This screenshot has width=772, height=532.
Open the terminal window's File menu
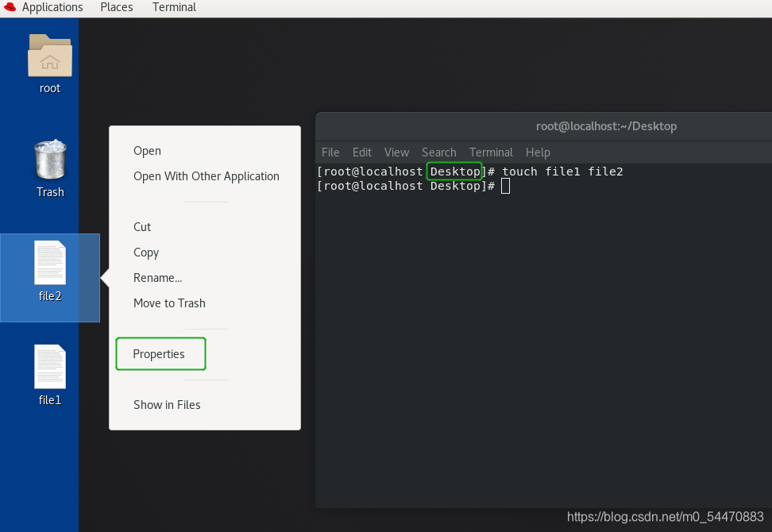point(330,152)
